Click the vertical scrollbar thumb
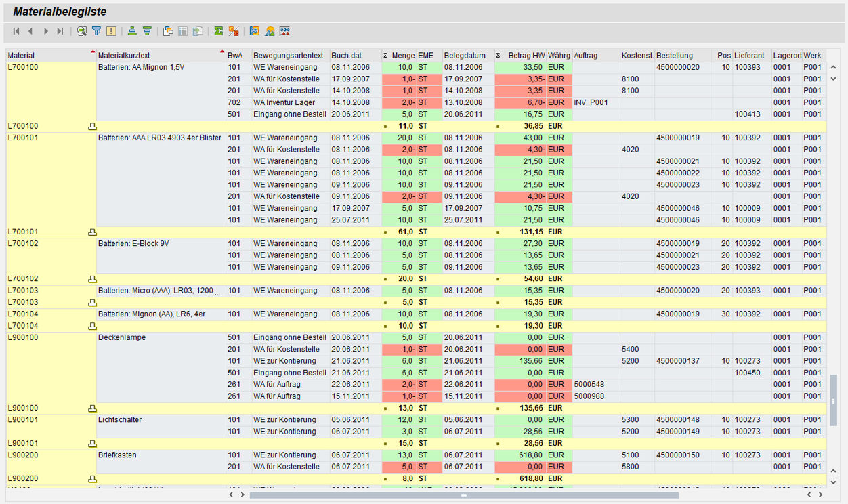848x504 pixels. tap(833, 400)
